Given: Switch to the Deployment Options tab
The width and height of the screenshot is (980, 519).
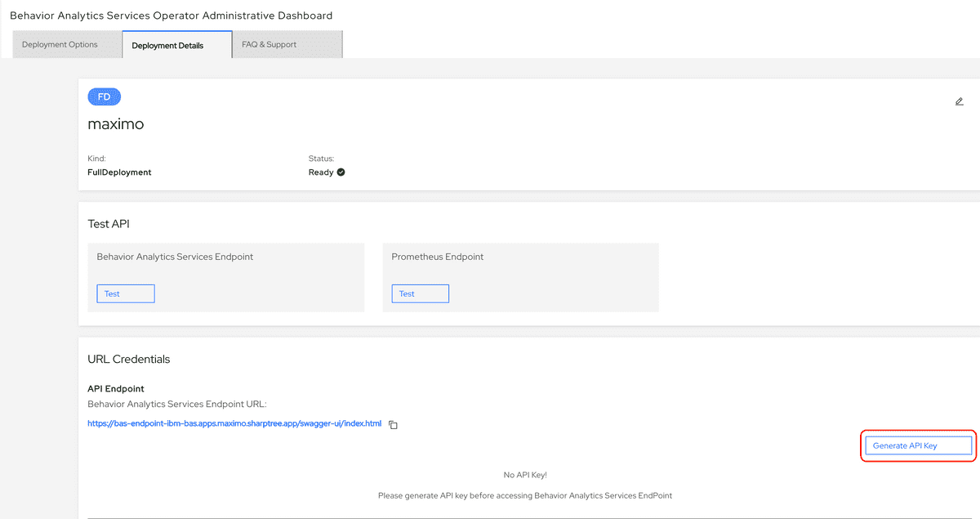Looking at the screenshot, I should [59, 44].
